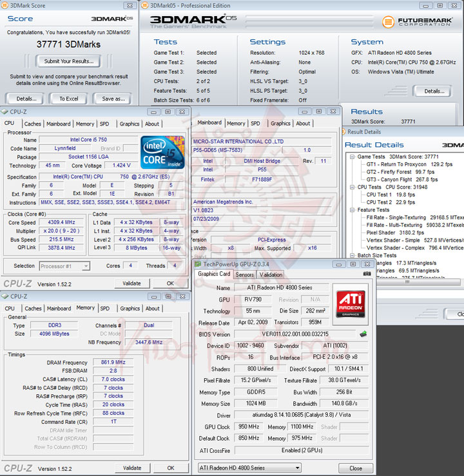
Task: Click the GPU-Z BIOS save chip icon
Action: 363,334
